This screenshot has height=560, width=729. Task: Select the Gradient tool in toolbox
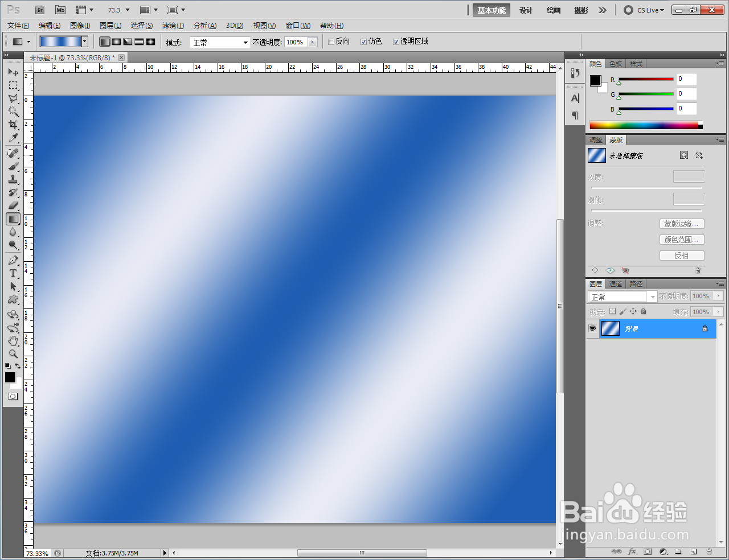[x=13, y=219]
